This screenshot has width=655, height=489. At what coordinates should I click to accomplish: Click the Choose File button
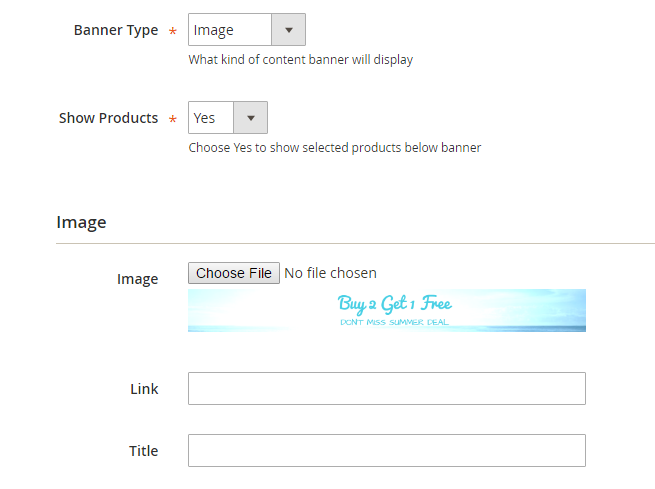pyautogui.click(x=234, y=273)
